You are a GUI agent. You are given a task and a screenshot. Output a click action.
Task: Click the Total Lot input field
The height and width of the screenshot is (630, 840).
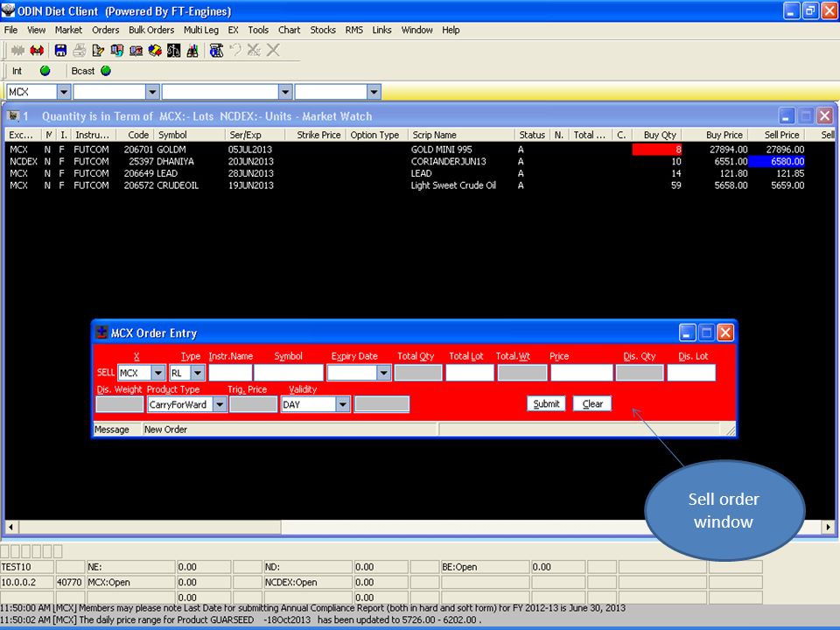coord(470,373)
